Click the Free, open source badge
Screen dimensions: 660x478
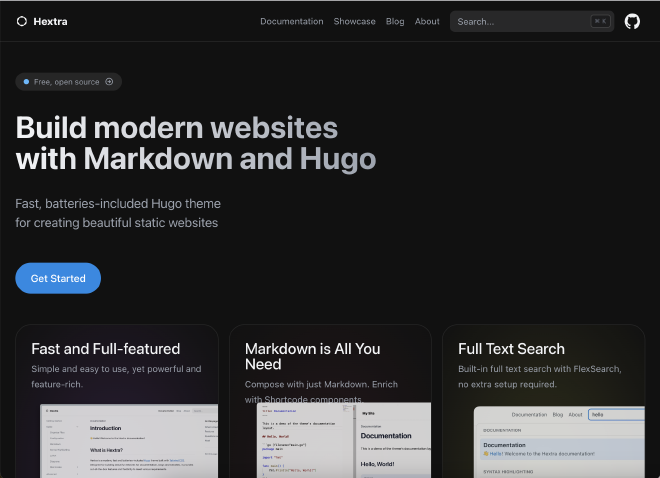(69, 82)
